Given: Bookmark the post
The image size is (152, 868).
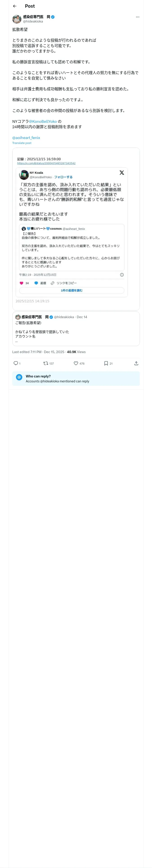Looking at the screenshot, I should (106, 363).
